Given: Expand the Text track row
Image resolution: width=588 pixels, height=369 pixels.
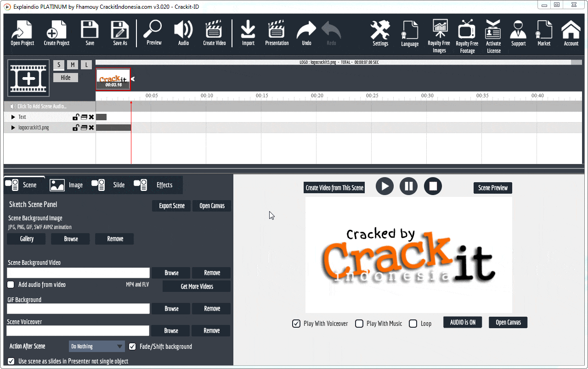Looking at the screenshot, I should (x=13, y=117).
